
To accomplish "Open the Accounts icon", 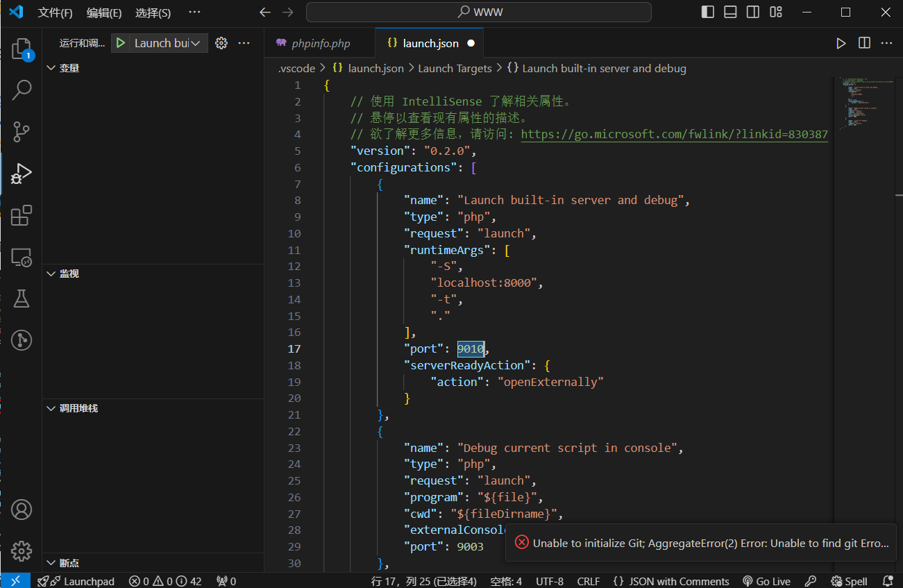I will click(22, 510).
